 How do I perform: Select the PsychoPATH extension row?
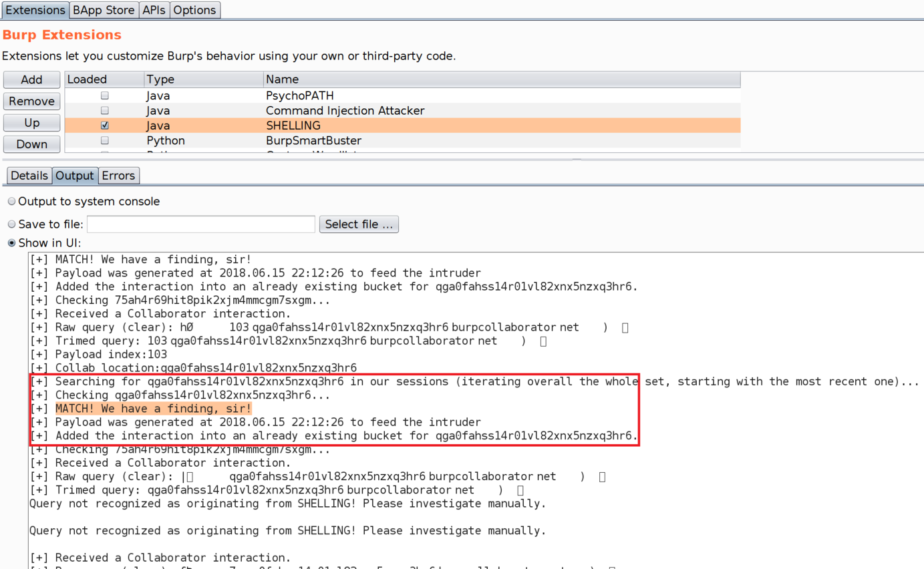pos(402,96)
